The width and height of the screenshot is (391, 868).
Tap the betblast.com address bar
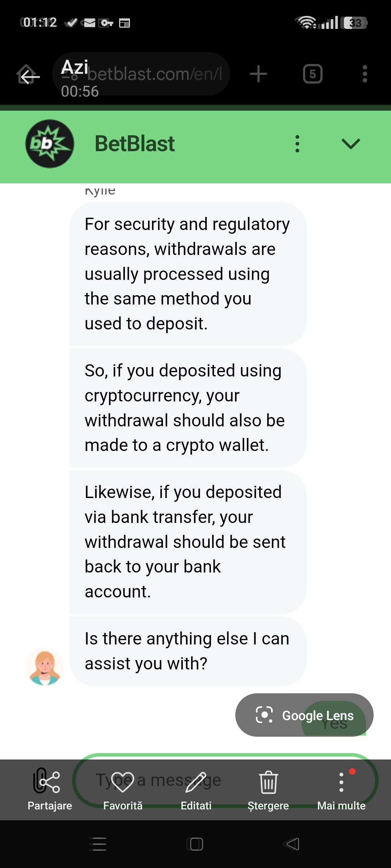(x=141, y=74)
